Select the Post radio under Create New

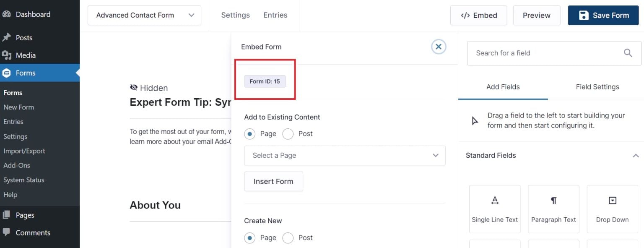pyautogui.click(x=288, y=238)
